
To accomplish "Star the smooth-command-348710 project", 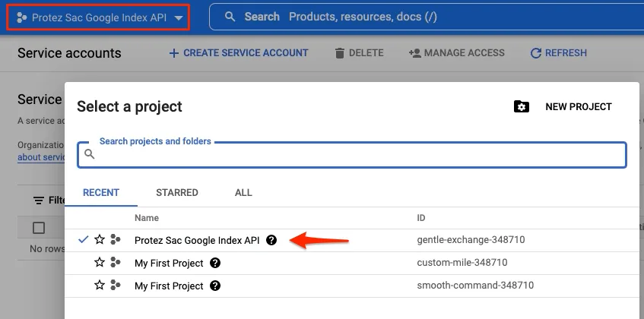I will click(x=100, y=286).
